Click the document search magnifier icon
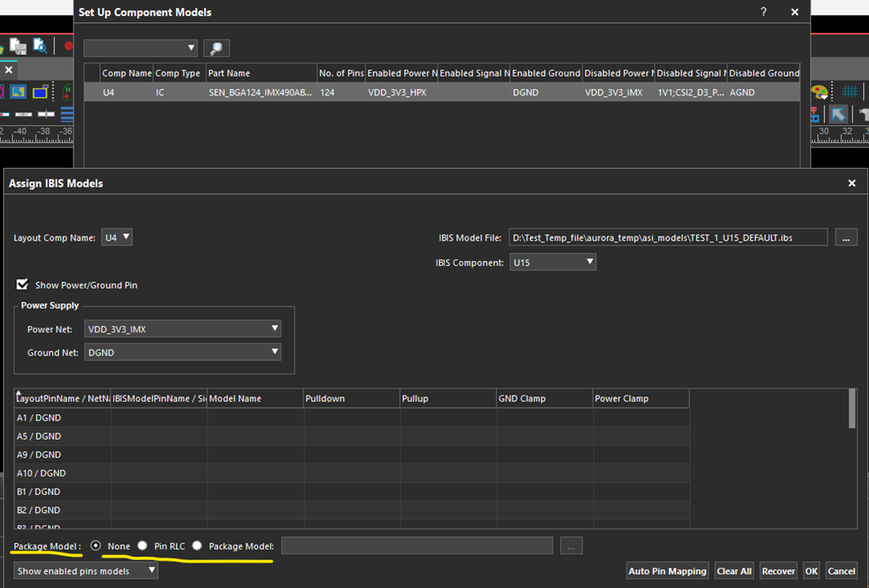Viewport: 869px width, 588px height. click(x=40, y=46)
